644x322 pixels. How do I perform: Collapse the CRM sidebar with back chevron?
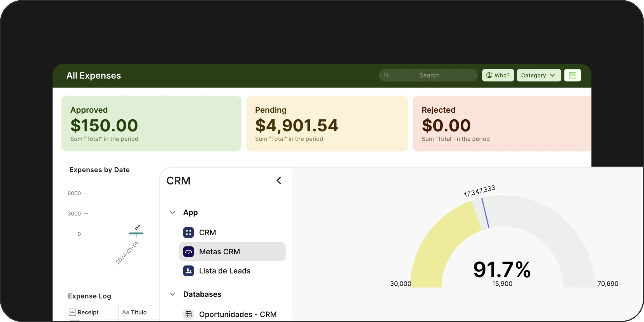tap(278, 180)
